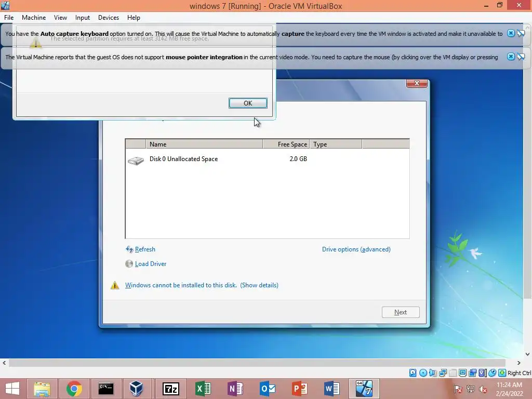Click the recording indicator icon in status bar

(472, 373)
